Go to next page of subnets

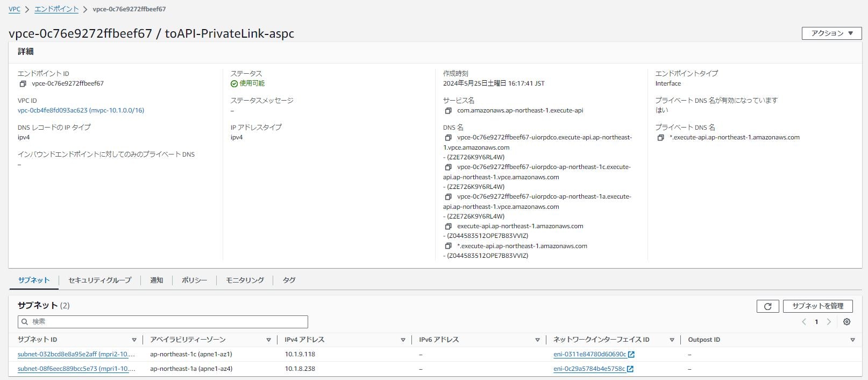829,322
